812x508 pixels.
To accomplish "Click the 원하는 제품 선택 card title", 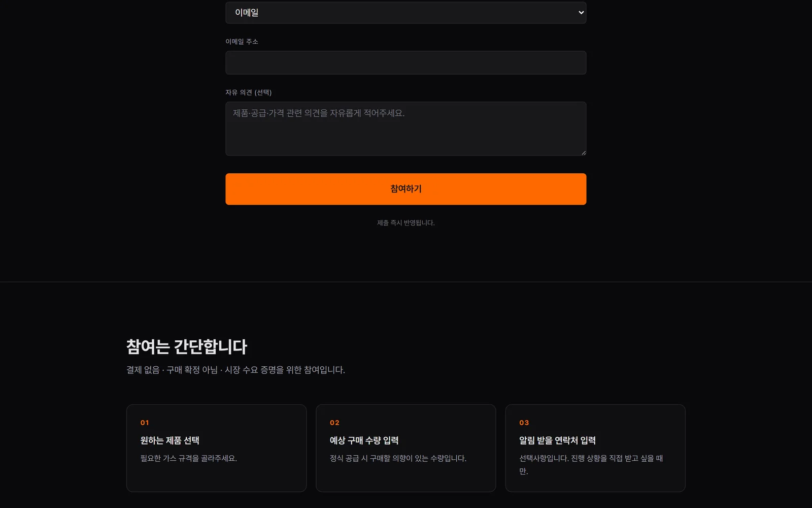I will (x=170, y=440).
